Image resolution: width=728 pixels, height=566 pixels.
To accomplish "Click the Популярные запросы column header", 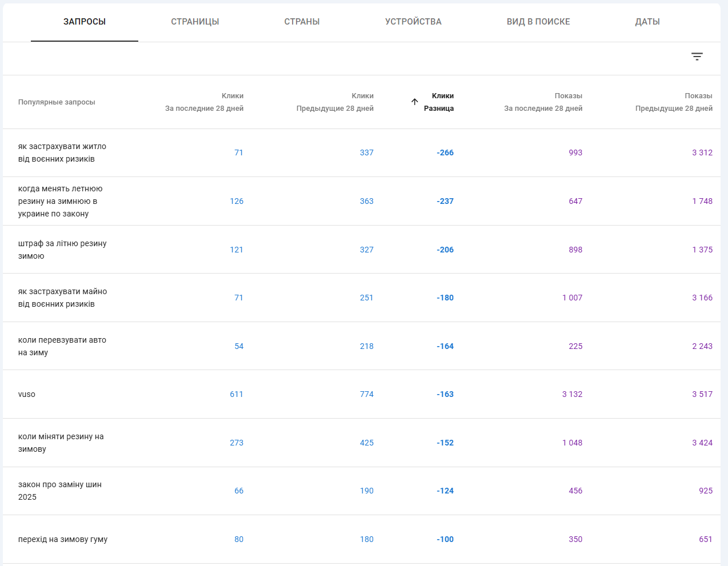I will pos(57,102).
